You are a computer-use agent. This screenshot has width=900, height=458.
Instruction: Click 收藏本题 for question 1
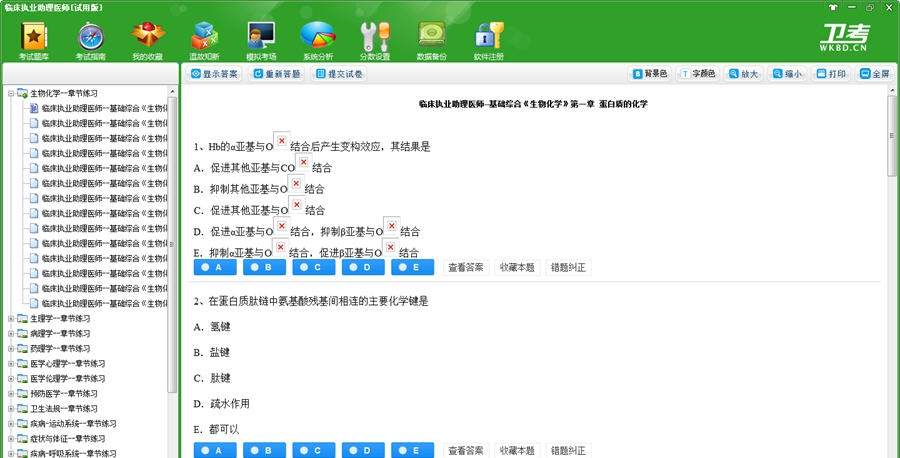click(x=517, y=267)
